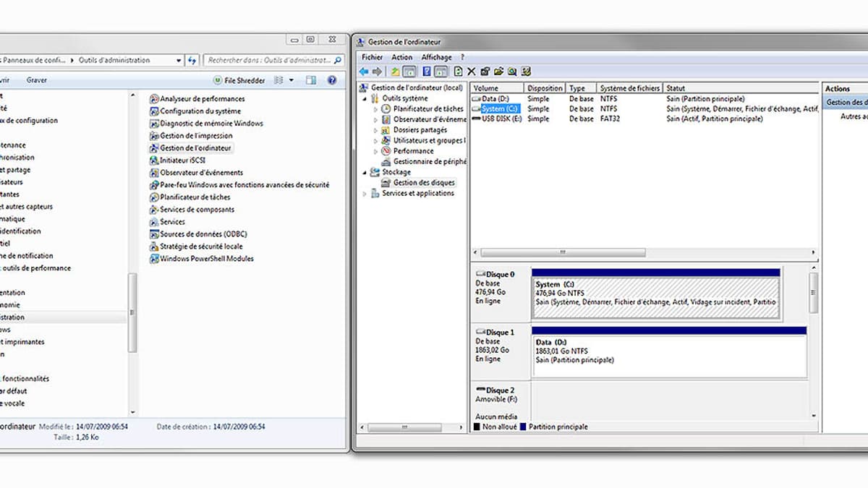
Task: Select Gestion de l'ordinateur shortcut in Explorer
Action: 191,148
